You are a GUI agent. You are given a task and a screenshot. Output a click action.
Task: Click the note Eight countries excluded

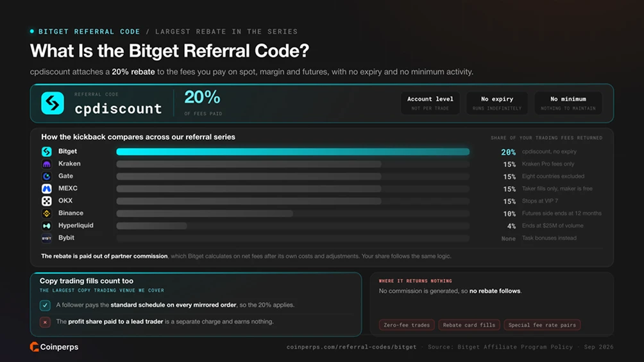click(553, 177)
